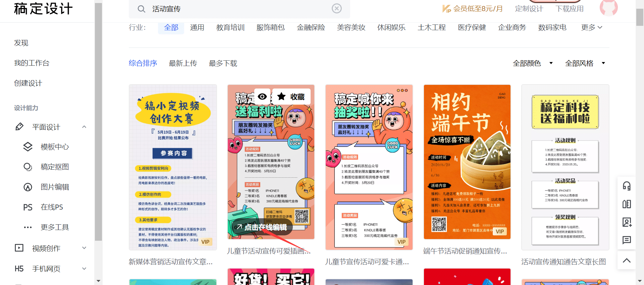Open customer service headset icon
Viewport: 644px width, 285px height.
tap(627, 186)
